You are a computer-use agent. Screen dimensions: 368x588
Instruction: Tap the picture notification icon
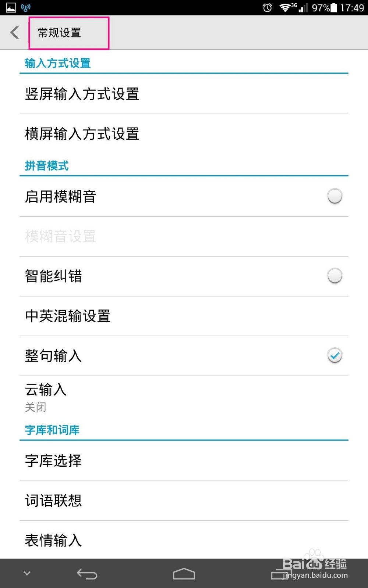[11, 8]
